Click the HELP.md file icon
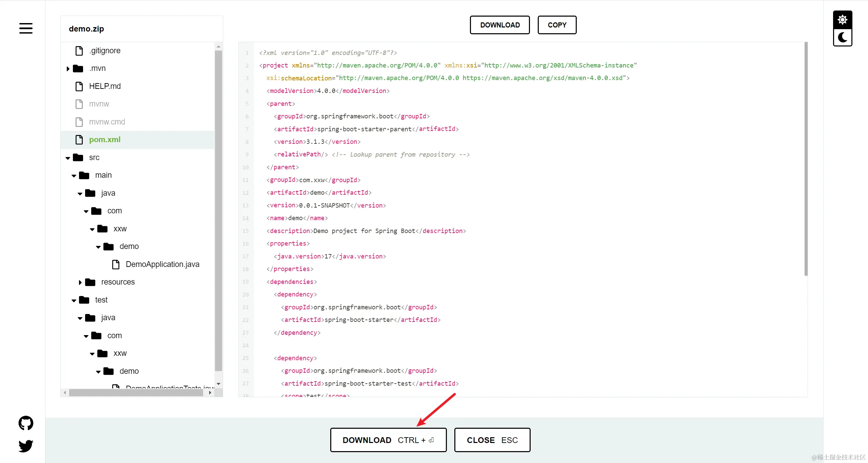The image size is (868, 463). 79,86
